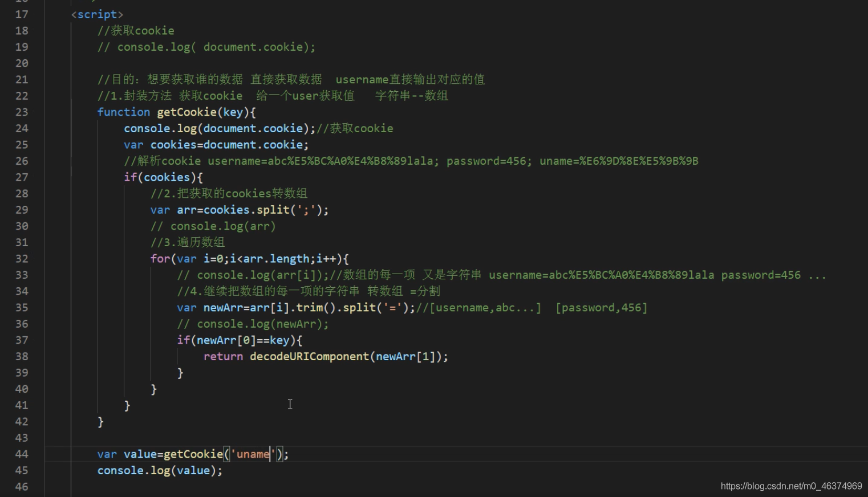Click the opening script tag

pyautogui.click(x=97, y=14)
